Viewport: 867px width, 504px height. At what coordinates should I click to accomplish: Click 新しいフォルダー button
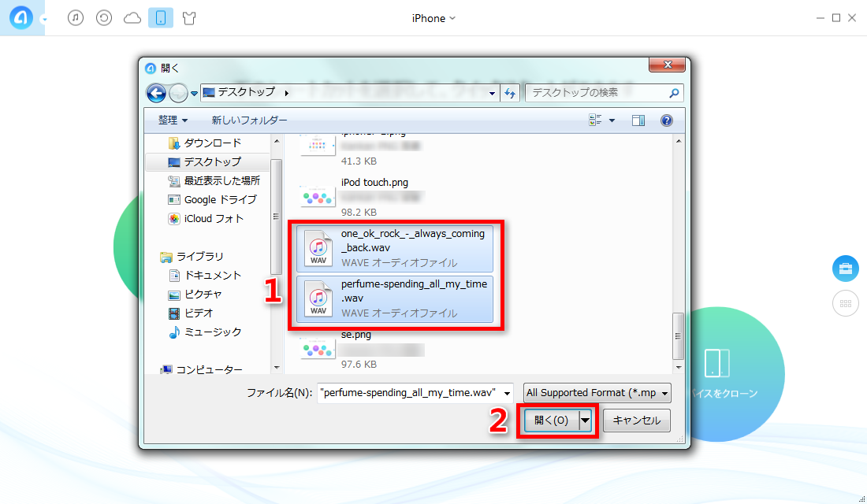point(249,120)
